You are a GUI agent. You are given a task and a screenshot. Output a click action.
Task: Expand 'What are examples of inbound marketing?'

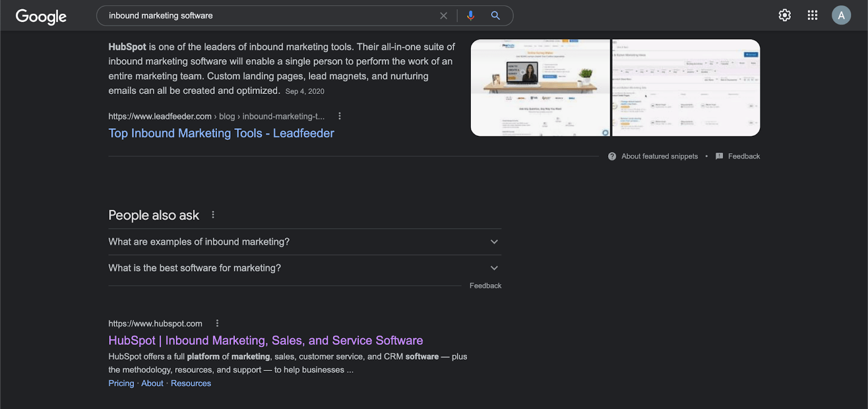pyautogui.click(x=304, y=242)
